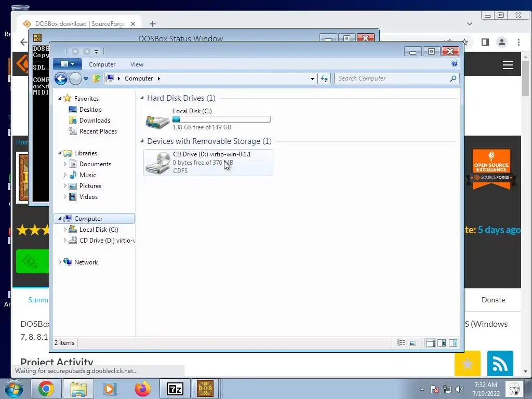
Task: Click Donate tab on SourceForge page
Action: 494,300
